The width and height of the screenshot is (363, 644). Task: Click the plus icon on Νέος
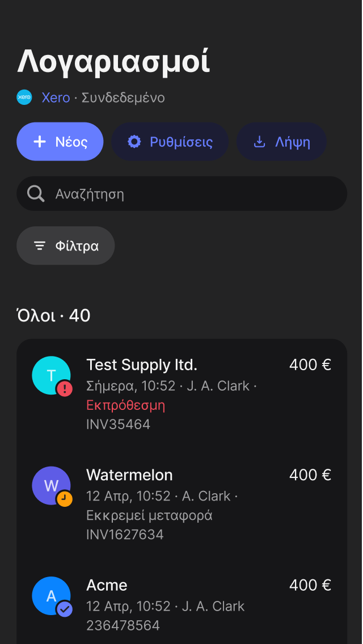point(40,142)
